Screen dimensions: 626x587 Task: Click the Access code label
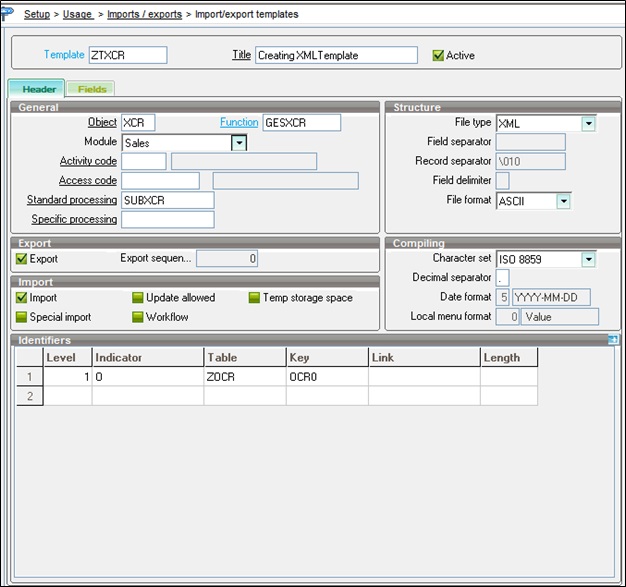[88, 180]
